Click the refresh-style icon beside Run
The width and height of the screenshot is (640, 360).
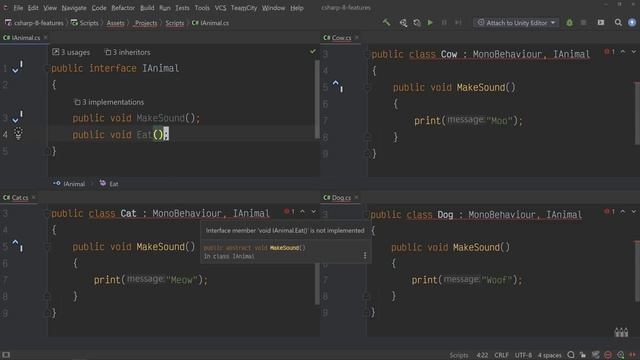[417, 23]
